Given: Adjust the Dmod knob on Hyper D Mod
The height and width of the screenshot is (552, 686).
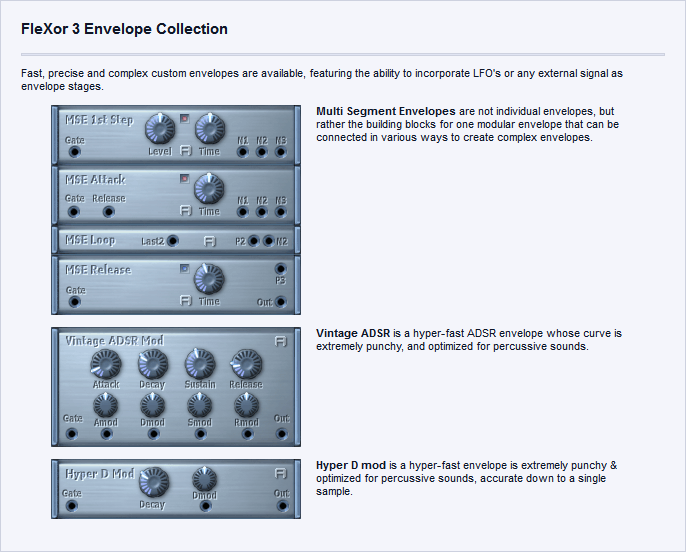Looking at the screenshot, I should [204, 479].
